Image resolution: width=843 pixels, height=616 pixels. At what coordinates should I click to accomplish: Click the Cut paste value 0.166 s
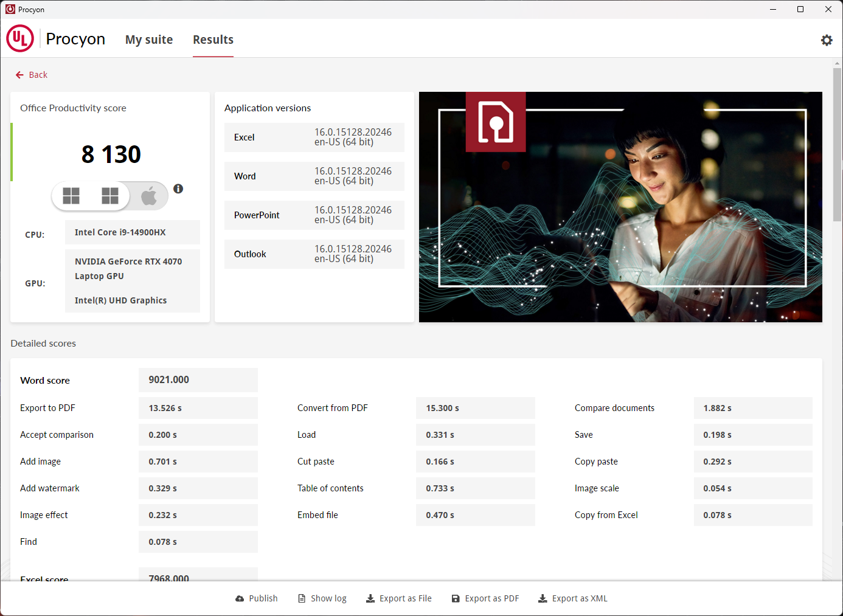pos(476,462)
